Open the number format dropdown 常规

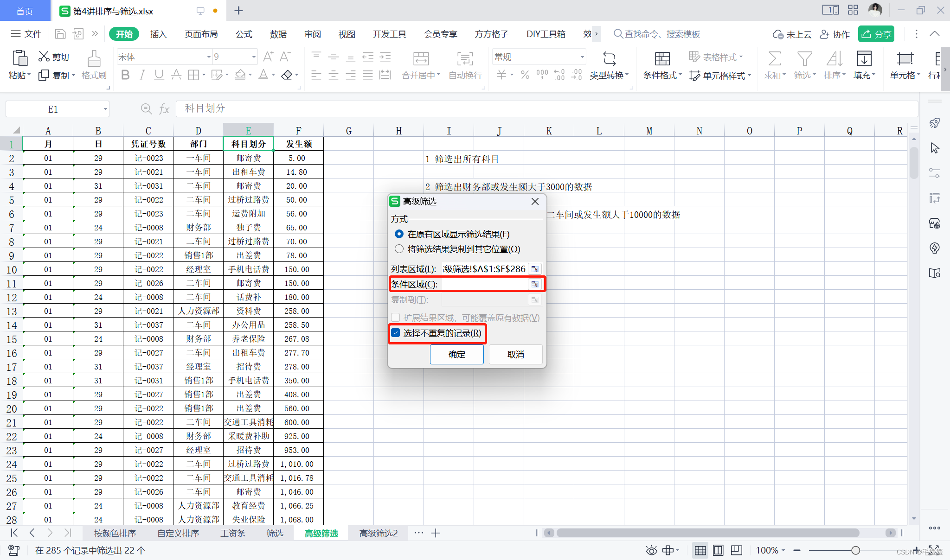point(582,57)
